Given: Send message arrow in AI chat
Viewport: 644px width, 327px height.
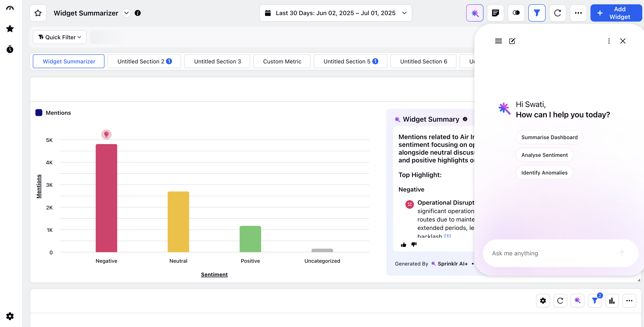Looking at the screenshot, I should (622, 253).
